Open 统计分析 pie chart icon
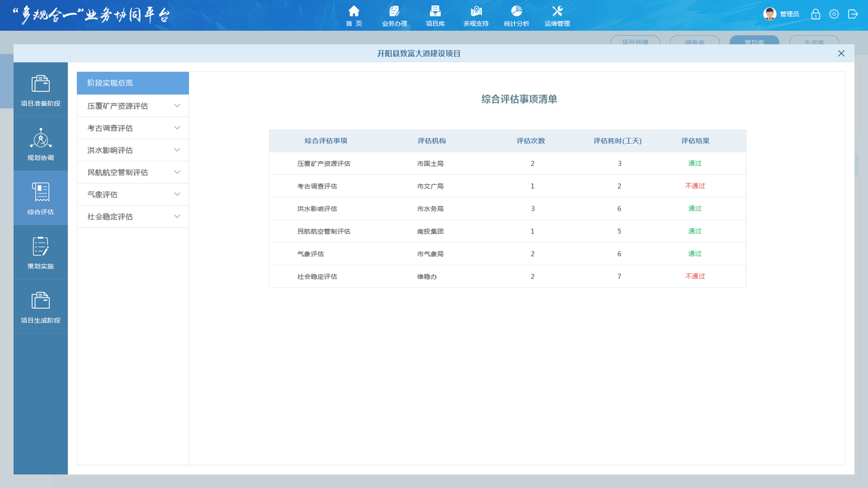The width and height of the screenshot is (868, 488). pyautogui.click(x=517, y=11)
